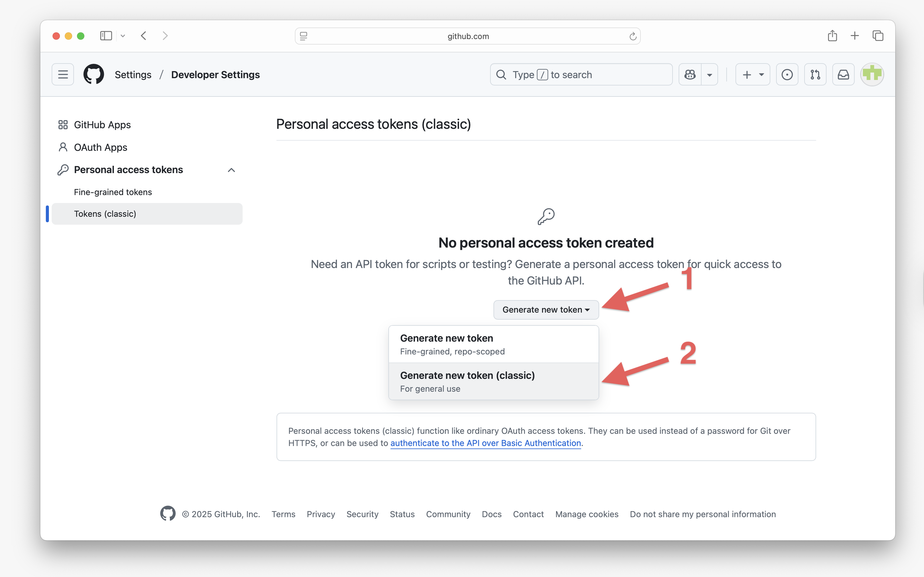The image size is (924, 577).
Task: Open the Create new plus dropdown
Action: (753, 74)
